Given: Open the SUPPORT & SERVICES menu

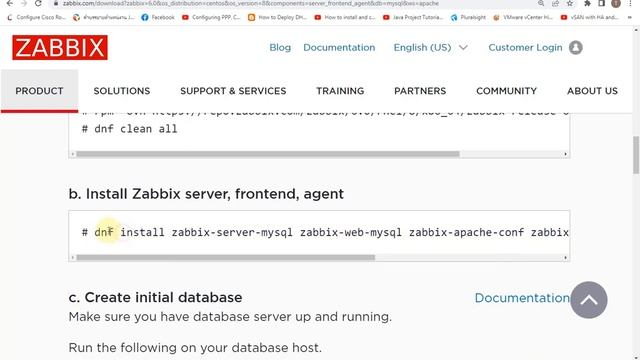Looking at the screenshot, I should click(233, 91).
